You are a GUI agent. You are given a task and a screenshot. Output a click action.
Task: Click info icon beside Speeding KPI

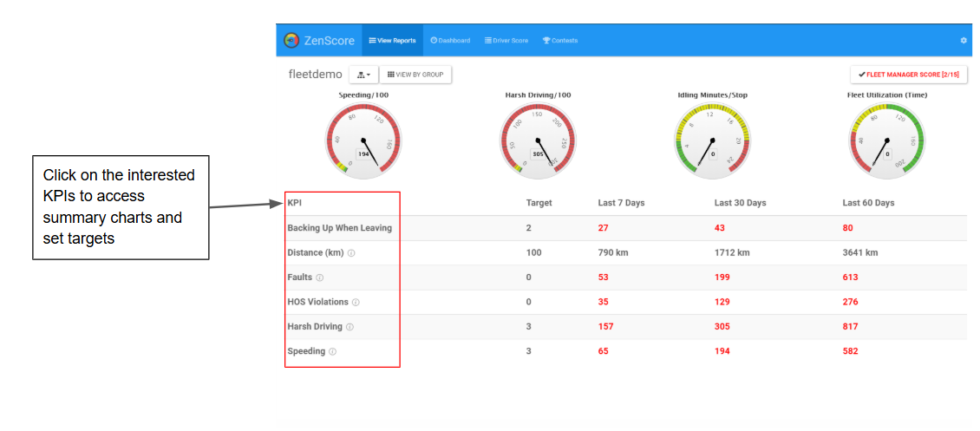[x=332, y=352]
